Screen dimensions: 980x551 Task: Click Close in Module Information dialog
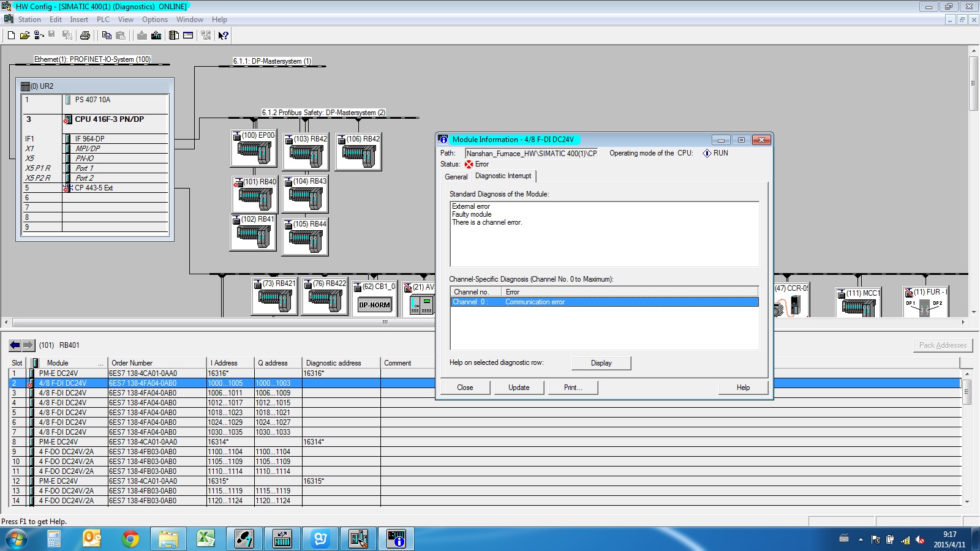(465, 388)
